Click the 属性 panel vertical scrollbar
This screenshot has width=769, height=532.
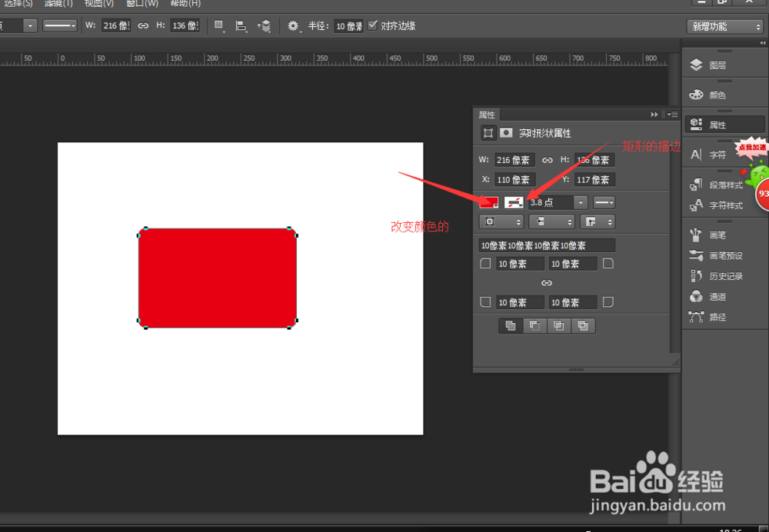pyautogui.click(x=675, y=235)
